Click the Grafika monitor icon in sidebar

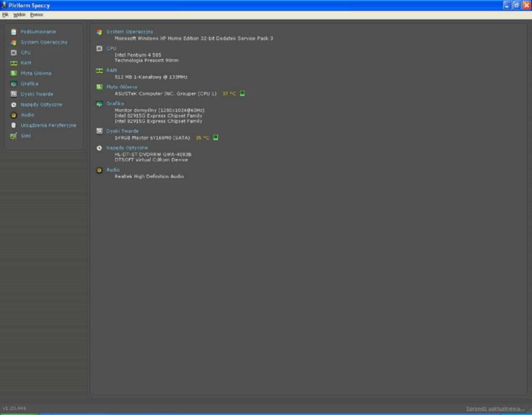(14, 84)
